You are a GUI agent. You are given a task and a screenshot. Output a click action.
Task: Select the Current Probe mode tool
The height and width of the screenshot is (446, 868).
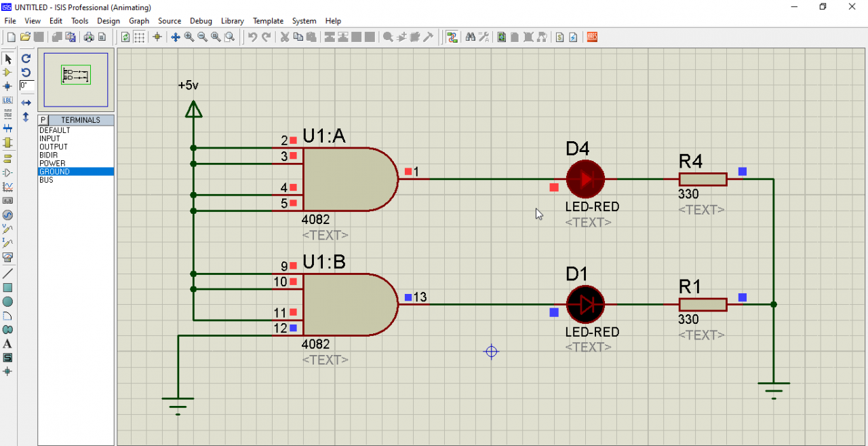pyautogui.click(x=8, y=243)
